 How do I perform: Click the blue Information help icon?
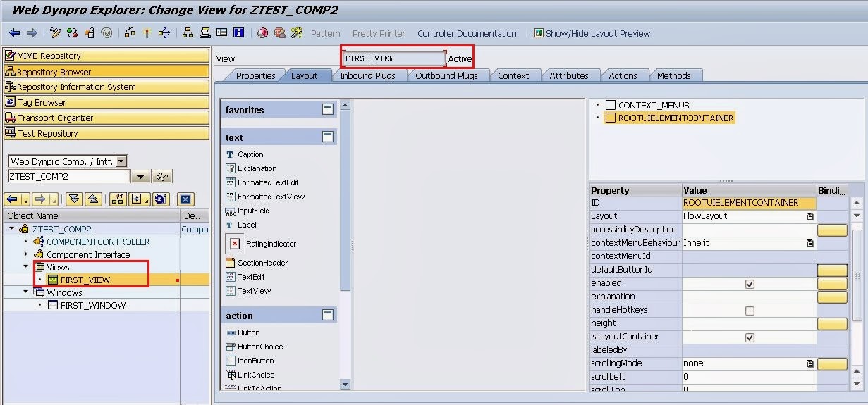(239, 33)
